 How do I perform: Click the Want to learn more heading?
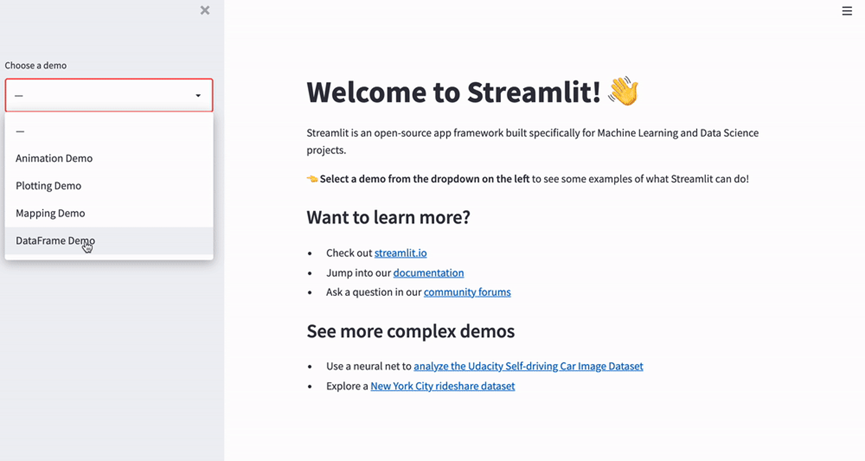[388, 217]
